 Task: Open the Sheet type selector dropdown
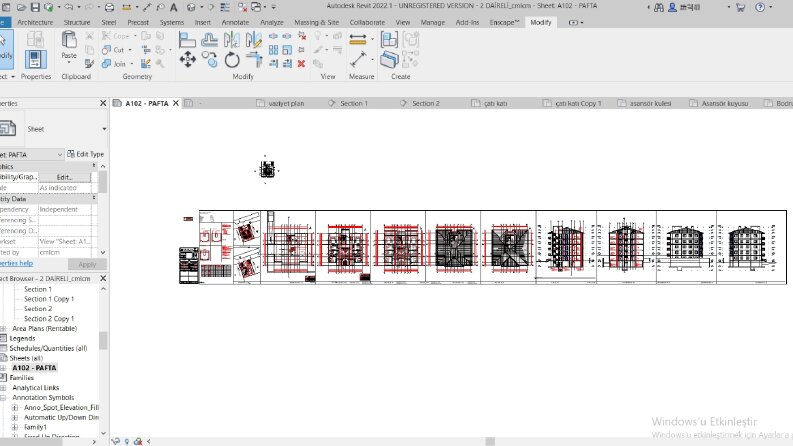tap(104, 129)
